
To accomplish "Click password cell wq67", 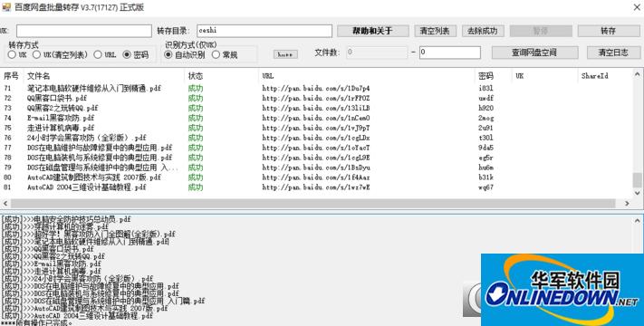I will 485,187.
